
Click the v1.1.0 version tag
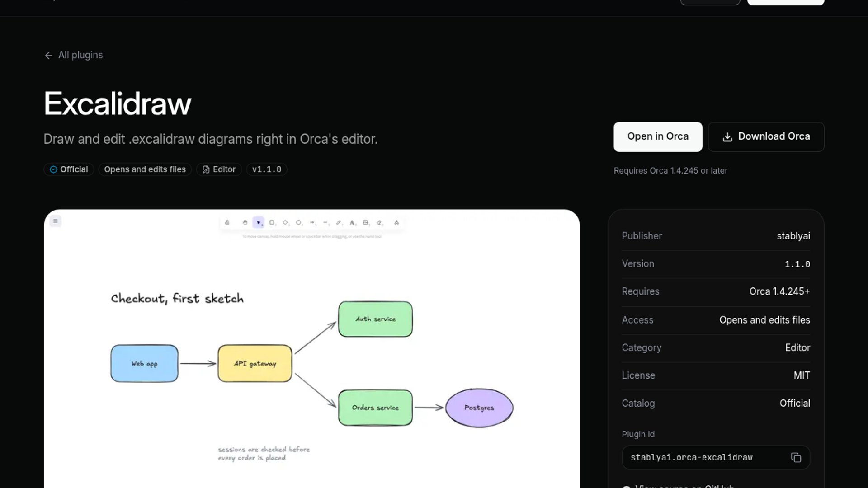click(x=267, y=169)
